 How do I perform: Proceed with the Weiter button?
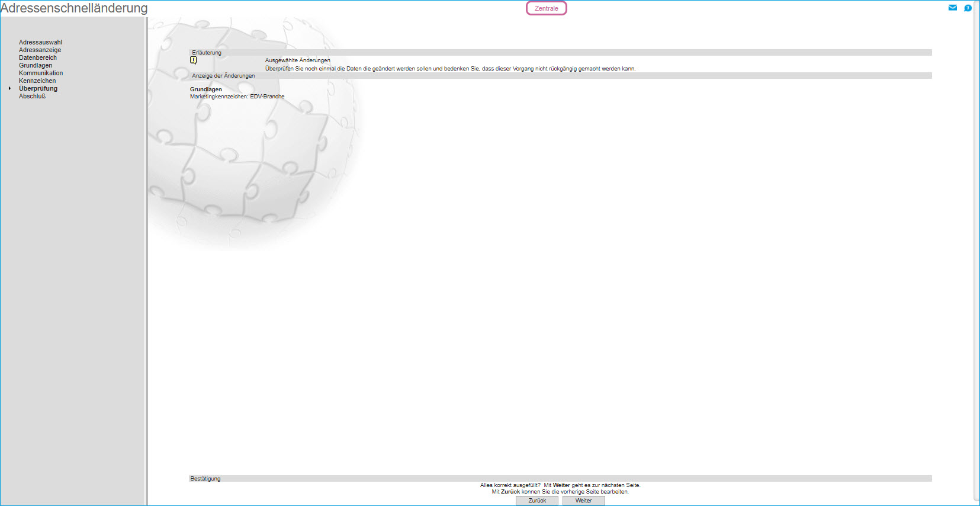583,501
